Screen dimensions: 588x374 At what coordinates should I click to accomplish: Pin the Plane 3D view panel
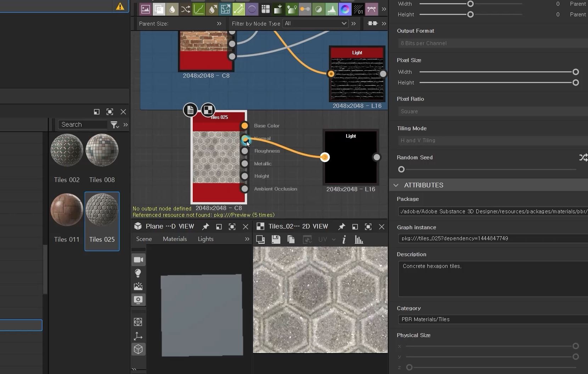click(x=206, y=226)
